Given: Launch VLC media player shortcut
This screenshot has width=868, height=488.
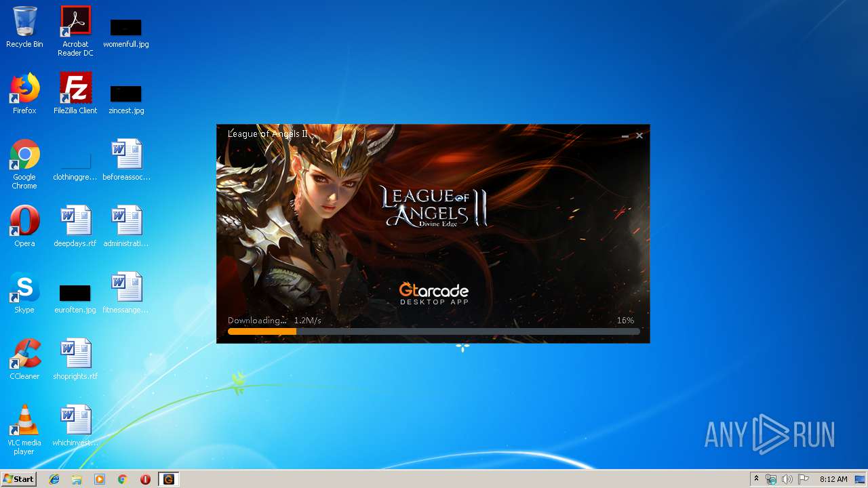Looking at the screenshot, I should click(x=24, y=430).
